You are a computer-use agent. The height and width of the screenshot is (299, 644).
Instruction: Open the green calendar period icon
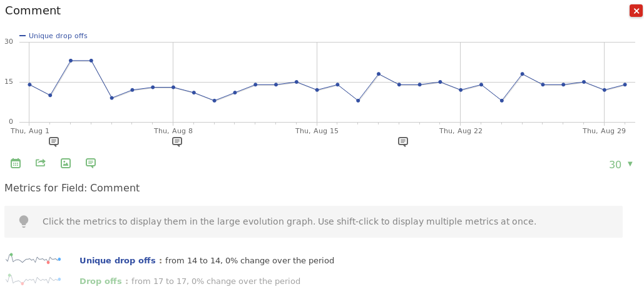16,163
